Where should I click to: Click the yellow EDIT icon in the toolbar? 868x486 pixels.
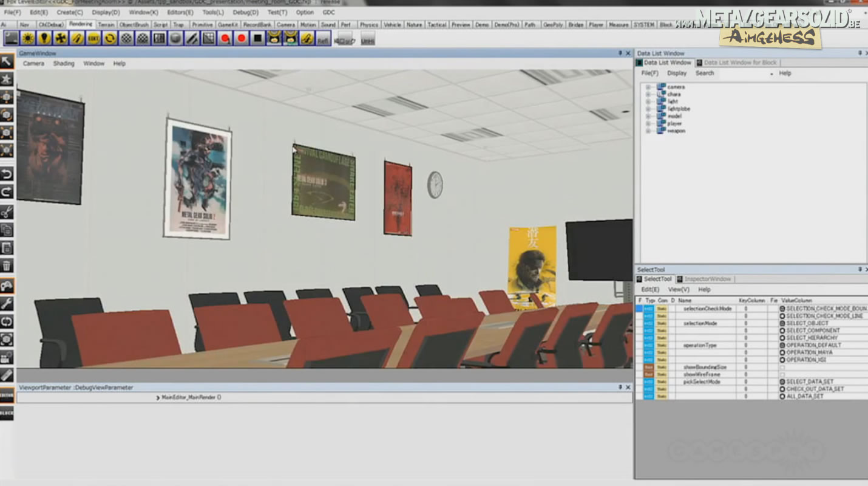93,38
